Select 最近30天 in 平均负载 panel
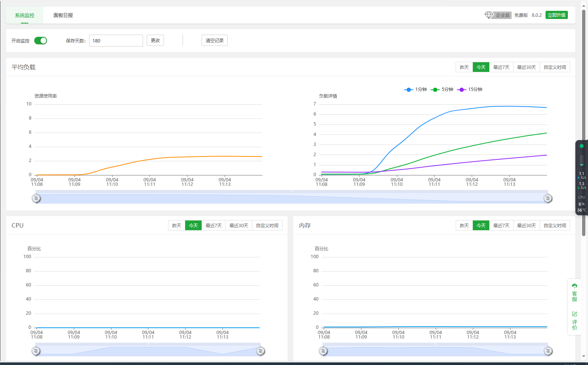The image size is (588, 365). pyautogui.click(x=527, y=67)
